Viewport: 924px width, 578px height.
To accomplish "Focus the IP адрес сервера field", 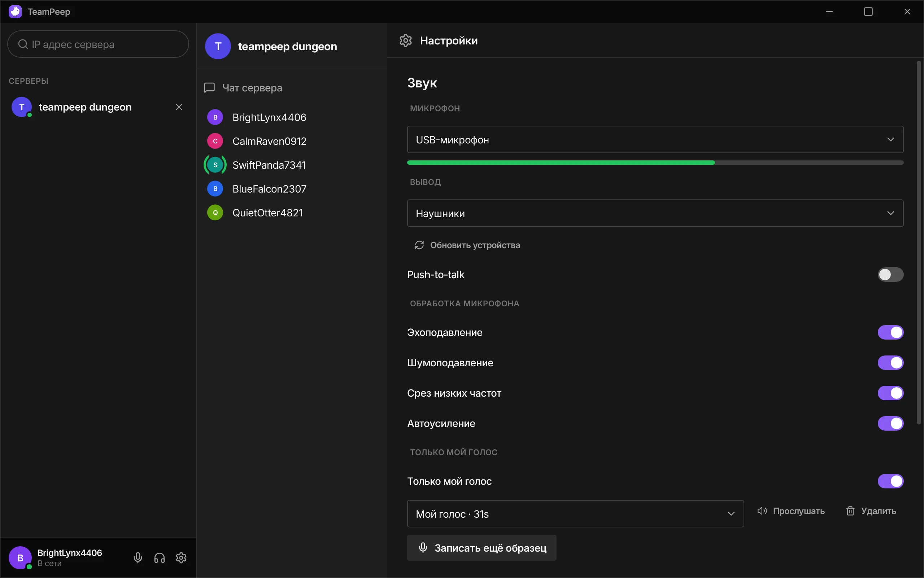I will [x=98, y=44].
